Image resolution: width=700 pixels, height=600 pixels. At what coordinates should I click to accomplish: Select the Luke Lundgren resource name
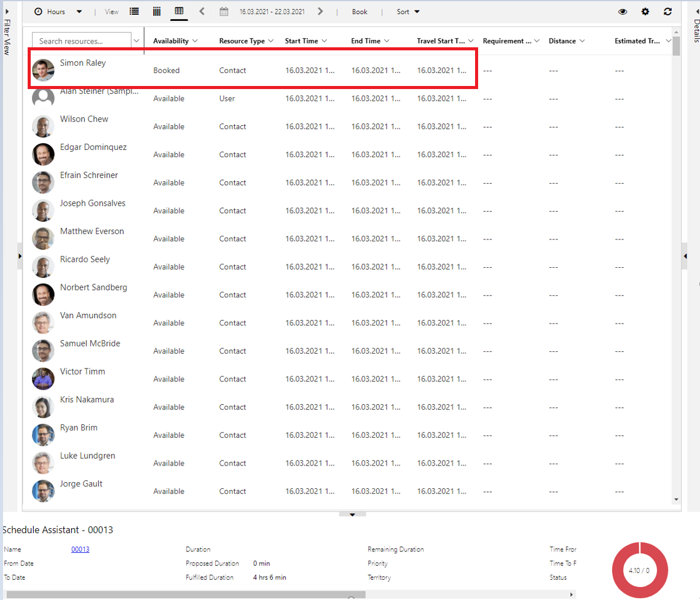click(87, 456)
